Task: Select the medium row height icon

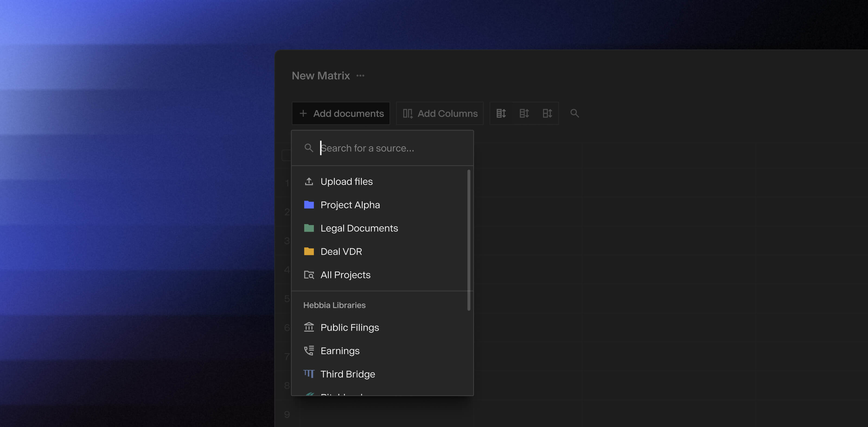Action: [524, 113]
